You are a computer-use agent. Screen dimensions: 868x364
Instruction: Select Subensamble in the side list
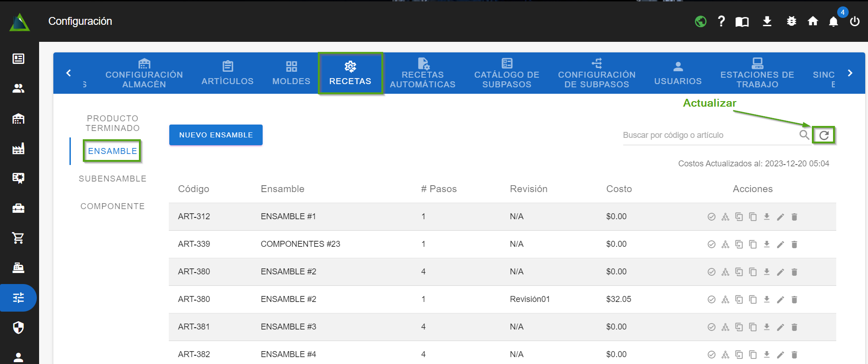(x=112, y=179)
